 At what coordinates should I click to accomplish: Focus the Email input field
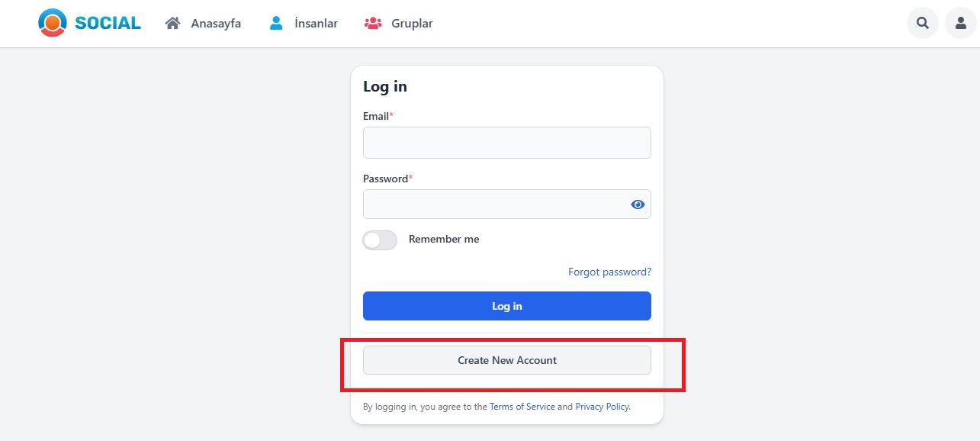506,143
